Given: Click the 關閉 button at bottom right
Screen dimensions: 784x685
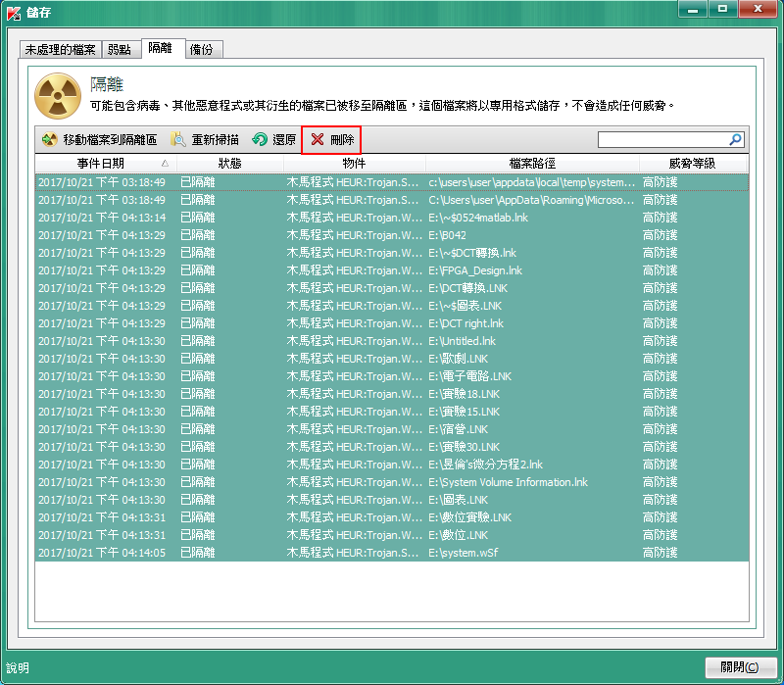Looking at the screenshot, I should tap(740, 667).
